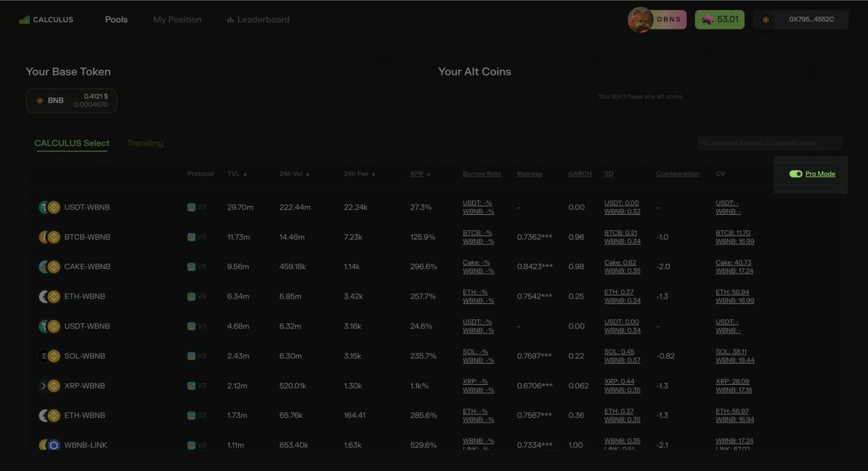This screenshot has height=471, width=868.
Task: Click the SOL: -% borrow rate value
Action: (475, 352)
